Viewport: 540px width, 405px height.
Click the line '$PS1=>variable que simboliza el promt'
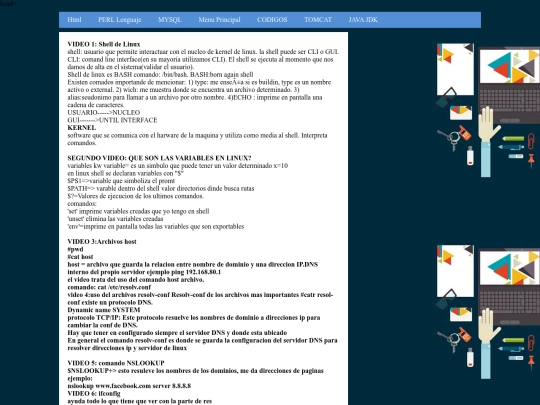(121, 181)
